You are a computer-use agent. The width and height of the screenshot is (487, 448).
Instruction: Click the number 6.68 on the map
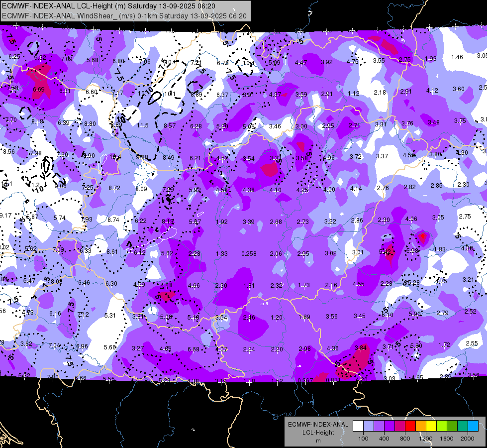coord(193,349)
